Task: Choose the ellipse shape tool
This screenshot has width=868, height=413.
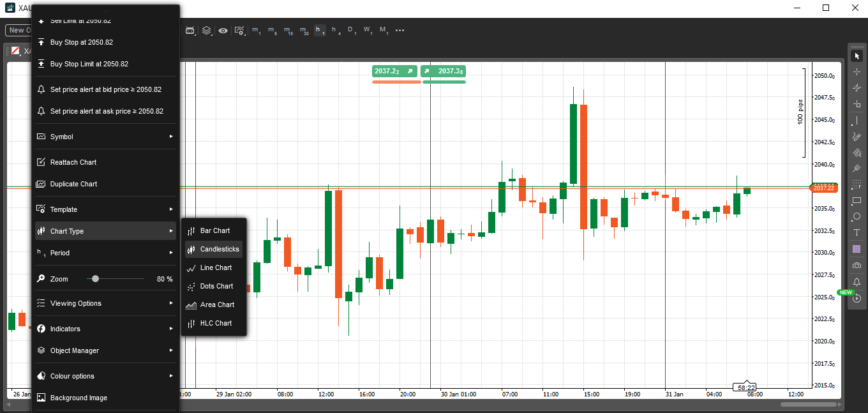Action: click(857, 216)
